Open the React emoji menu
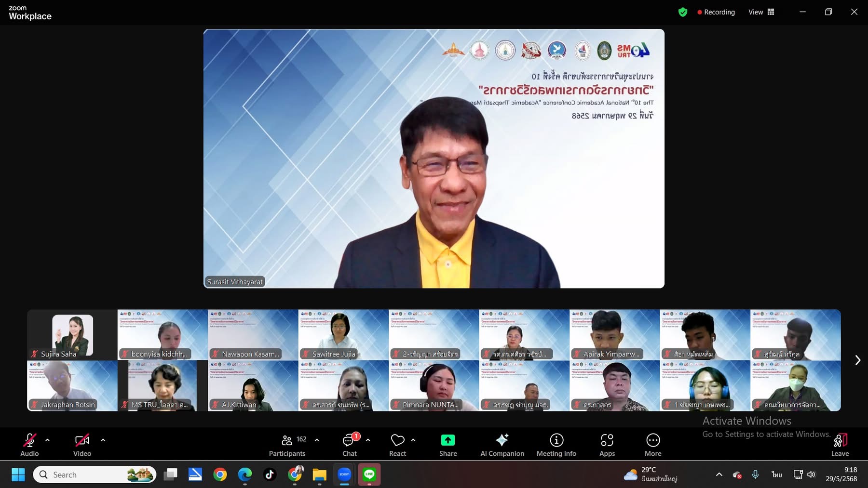The height and width of the screenshot is (488, 868). click(397, 445)
